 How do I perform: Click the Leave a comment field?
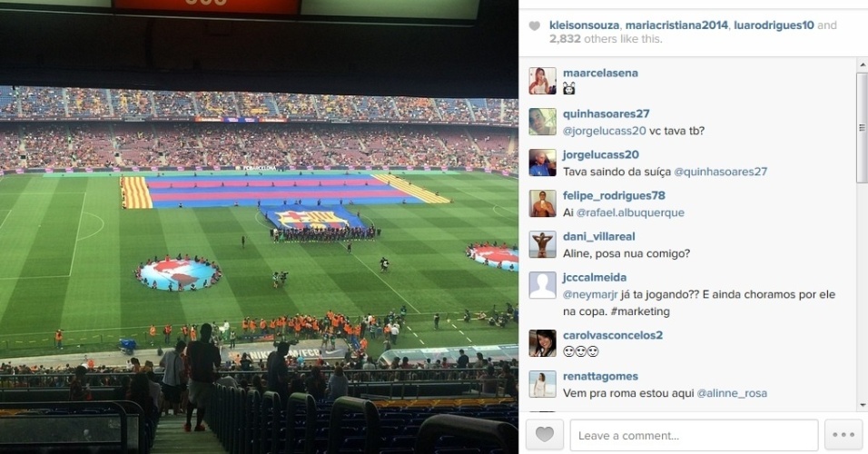tap(695, 435)
